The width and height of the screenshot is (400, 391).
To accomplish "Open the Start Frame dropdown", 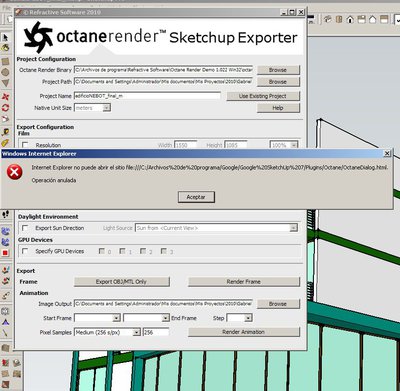I will [97, 318].
